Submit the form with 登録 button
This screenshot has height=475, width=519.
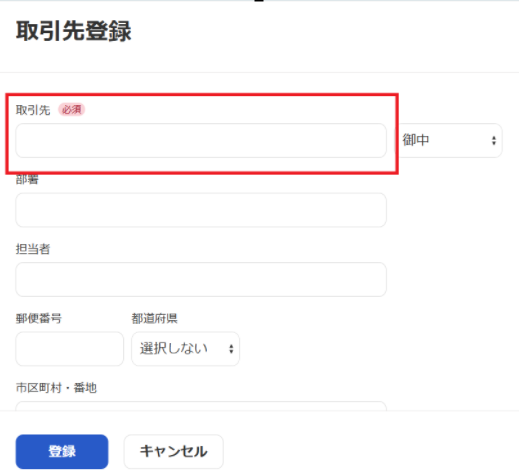pos(62,452)
